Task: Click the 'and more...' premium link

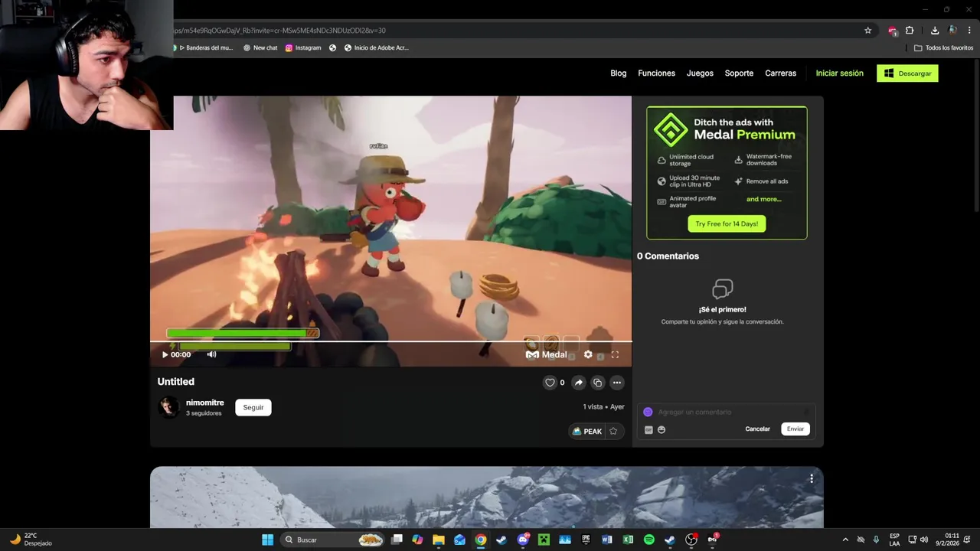Action: pos(764,199)
